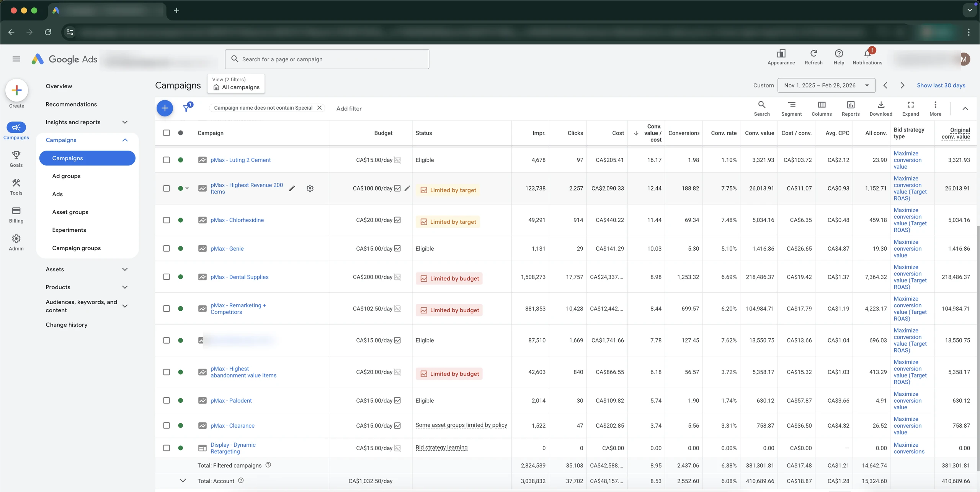Image resolution: width=980 pixels, height=492 pixels.
Task: Reload the browser page
Action: point(48,32)
